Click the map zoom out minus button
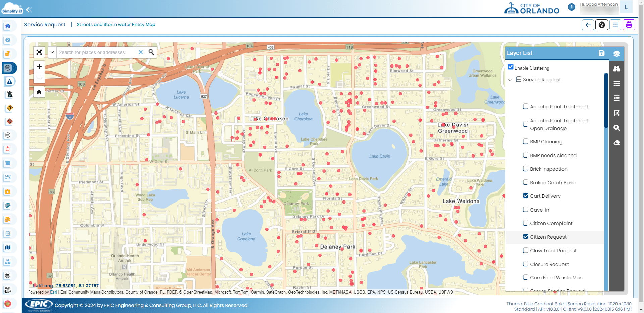This screenshot has height=313, width=644. click(x=39, y=78)
